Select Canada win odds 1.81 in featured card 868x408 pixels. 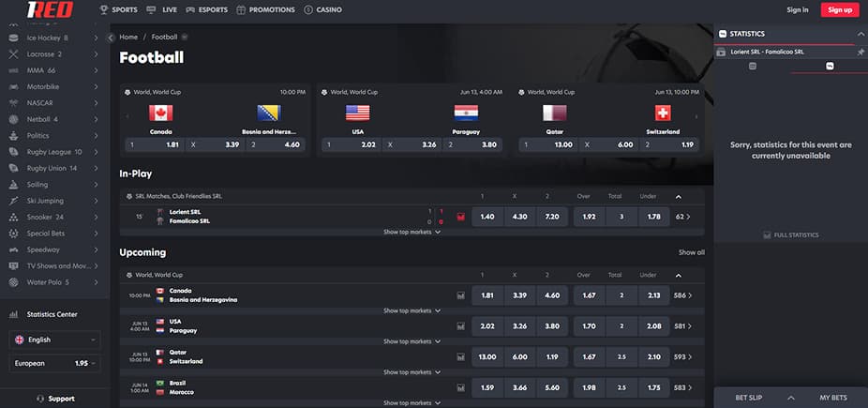(154, 145)
